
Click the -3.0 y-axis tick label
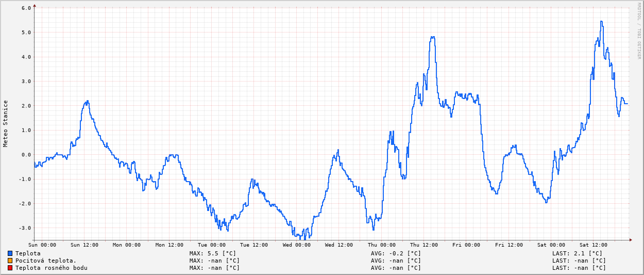tap(25, 228)
